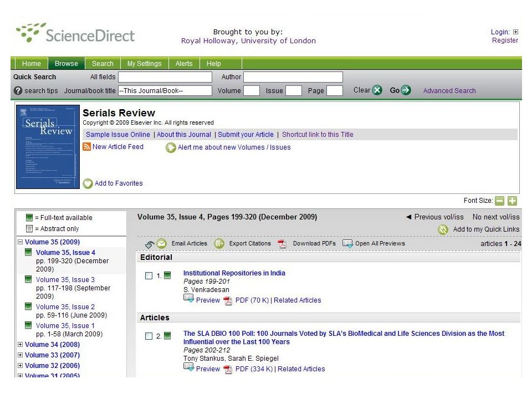The width and height of the screenshot is (532, 399).
Task: Click Related Articles for article 2
Action: [x=301, y=369]
